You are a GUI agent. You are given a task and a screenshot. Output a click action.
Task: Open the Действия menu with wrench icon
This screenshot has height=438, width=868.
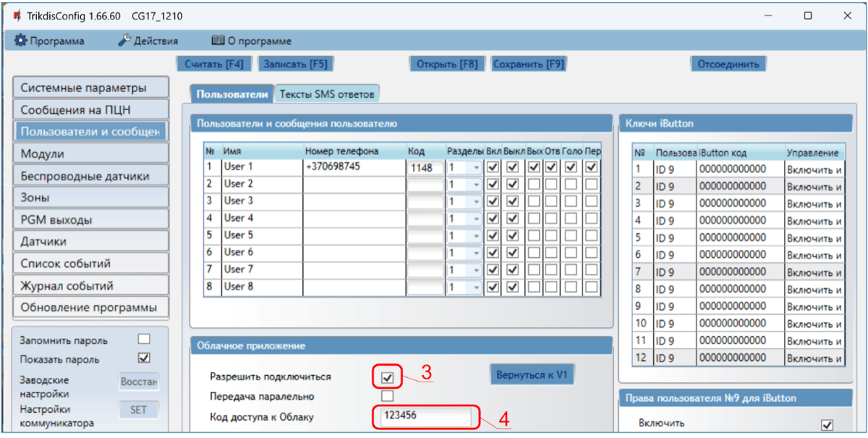pyautogui.click(x=148, y=41)
